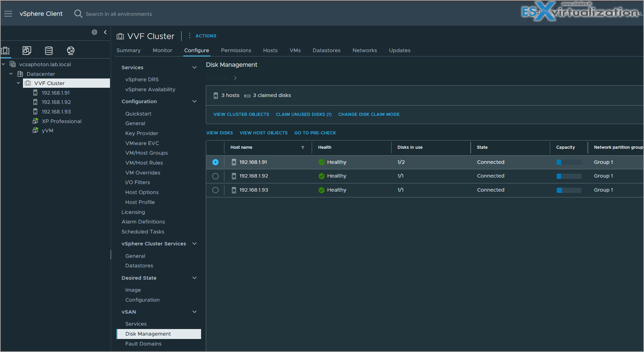Image resolution: width=644 pixels, height=352 pixels.
Task: Collapse the left navigation panel arrow
Action: (105, 32)
